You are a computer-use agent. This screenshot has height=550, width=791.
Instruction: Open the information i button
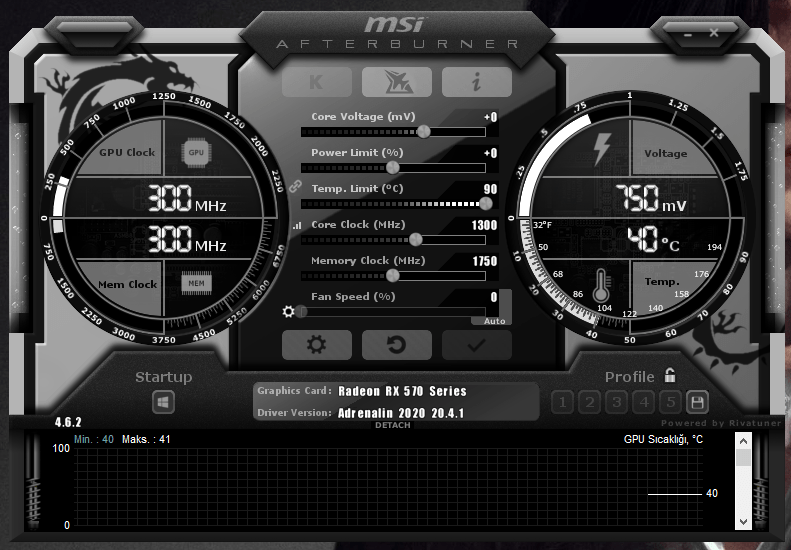coord(477,82)
